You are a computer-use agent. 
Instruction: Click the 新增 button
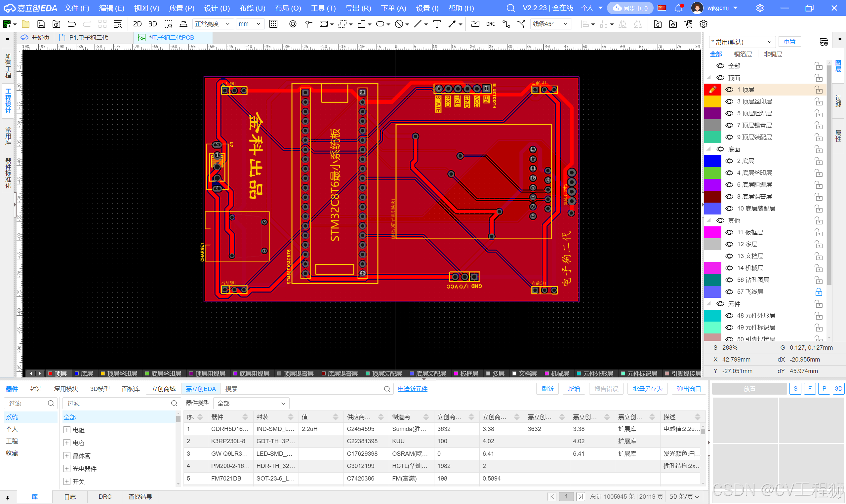[574, 389]
